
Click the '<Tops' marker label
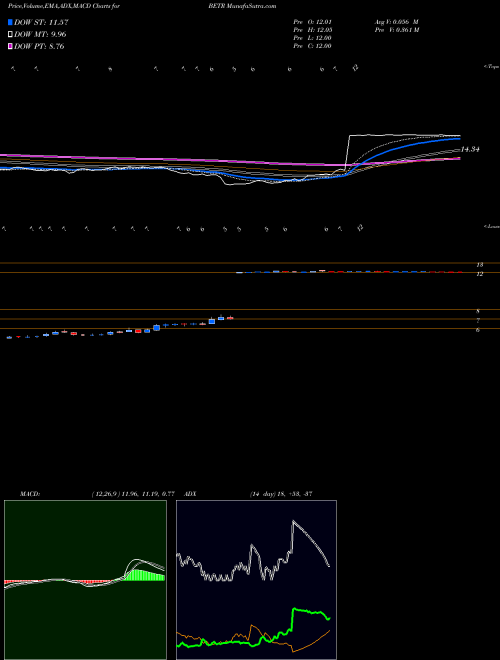pos(491,67)
